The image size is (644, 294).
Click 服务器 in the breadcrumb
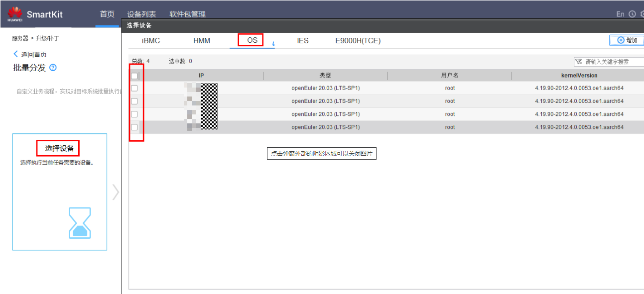coord(20,38)
